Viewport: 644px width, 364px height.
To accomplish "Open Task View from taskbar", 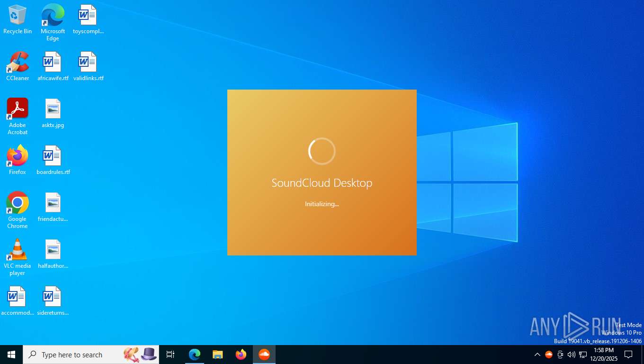I will click(171, 355).
